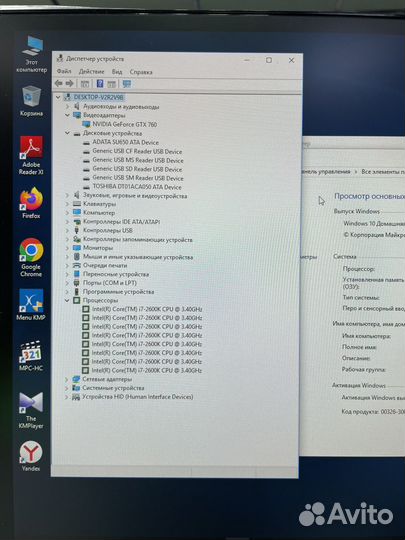Launch Yandex browser shortcut
The image size is (405, 540).
[31, 456]
